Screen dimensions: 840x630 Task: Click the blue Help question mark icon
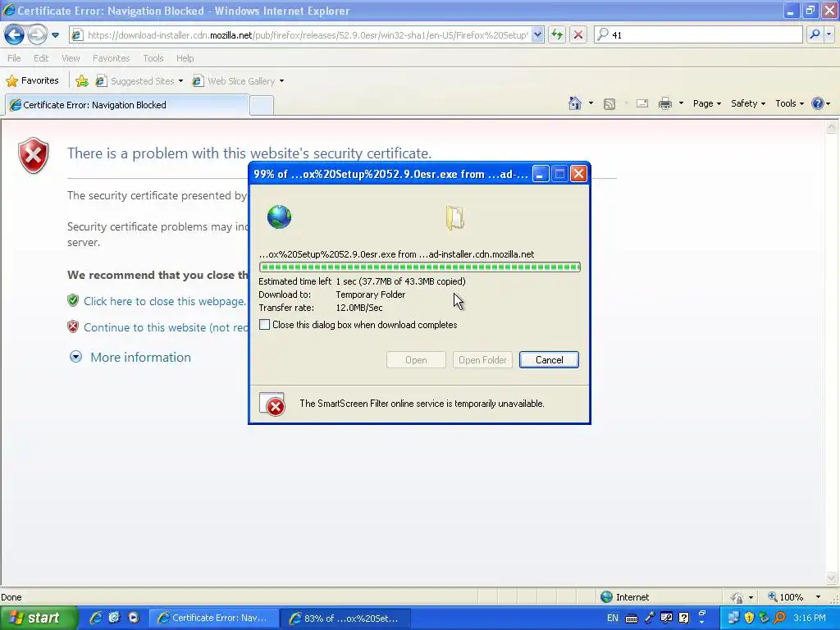click(x=818, y=103)
